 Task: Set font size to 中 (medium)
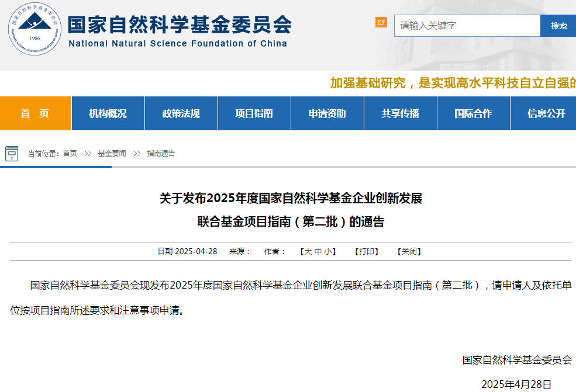pos(318,251)
